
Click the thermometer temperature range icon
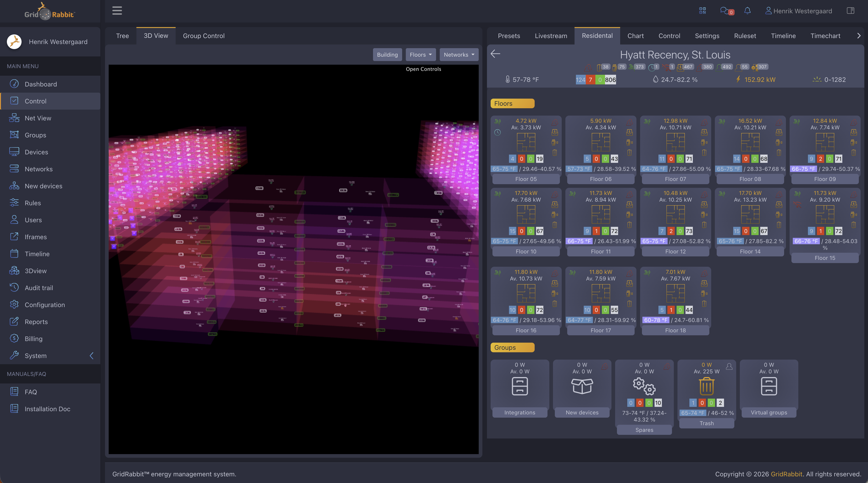point(507,80)
